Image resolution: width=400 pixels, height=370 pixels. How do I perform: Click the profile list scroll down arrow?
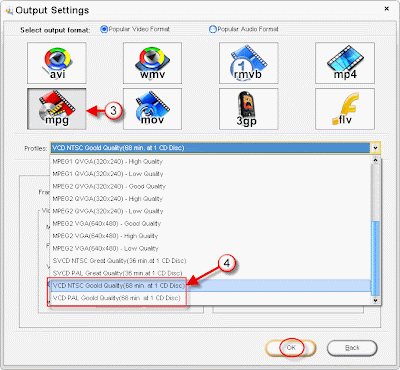[375, 300]
